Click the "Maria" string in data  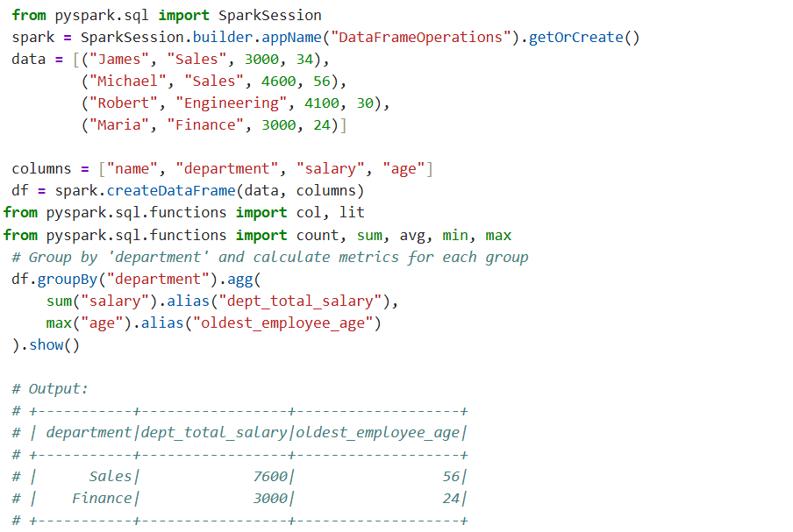[x=118, y=124]
